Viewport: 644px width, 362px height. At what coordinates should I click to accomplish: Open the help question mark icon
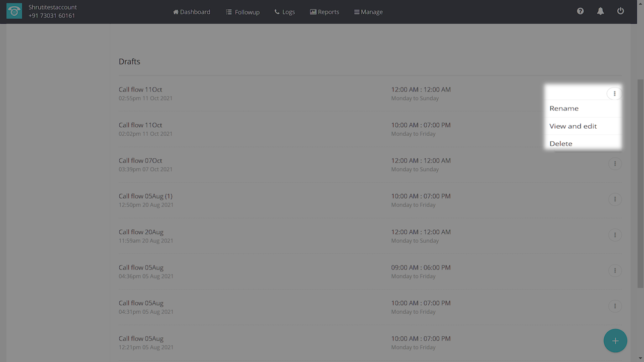coord(580,11)
